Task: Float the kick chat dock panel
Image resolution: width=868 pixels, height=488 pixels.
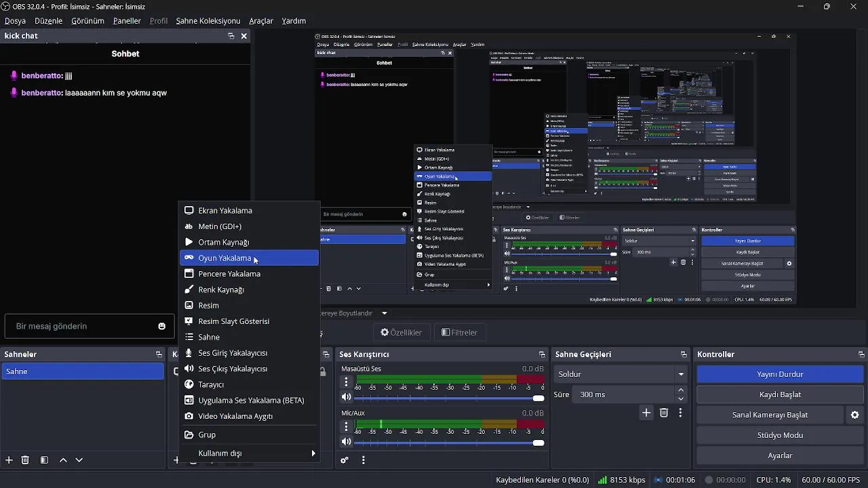Action: (231, 36)
